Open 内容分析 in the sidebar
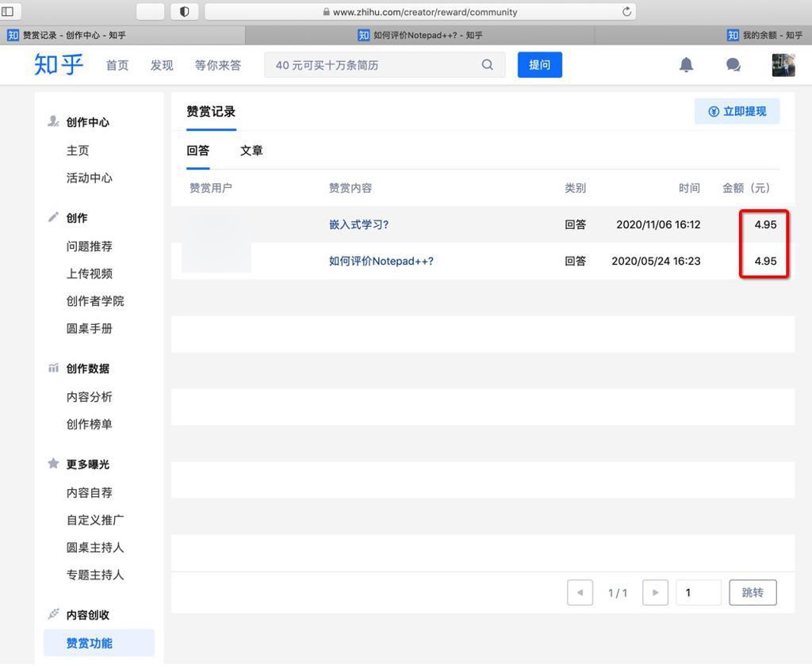 (89, 397)
